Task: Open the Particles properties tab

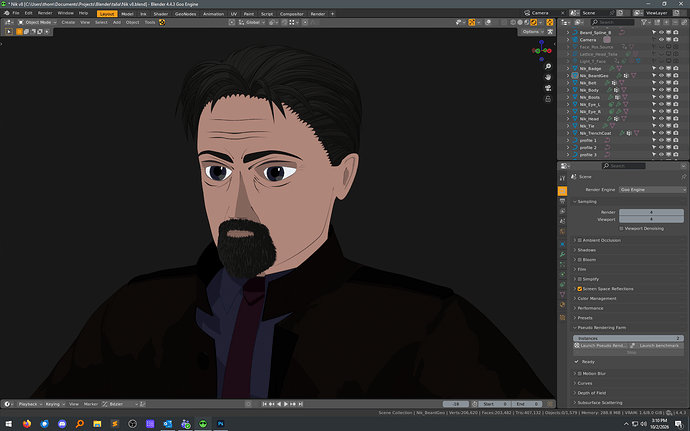Action: pyautogui.click(x=562, y=265)
